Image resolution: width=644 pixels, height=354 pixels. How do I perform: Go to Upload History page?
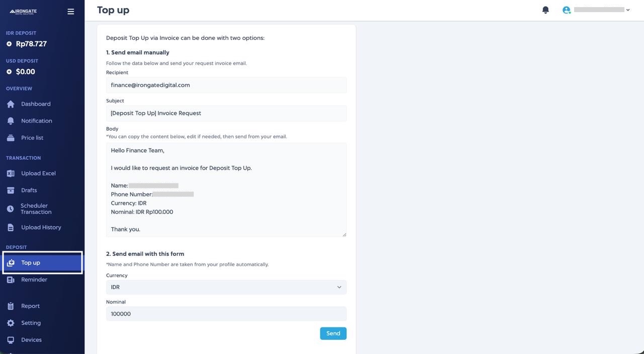(41, 228)
